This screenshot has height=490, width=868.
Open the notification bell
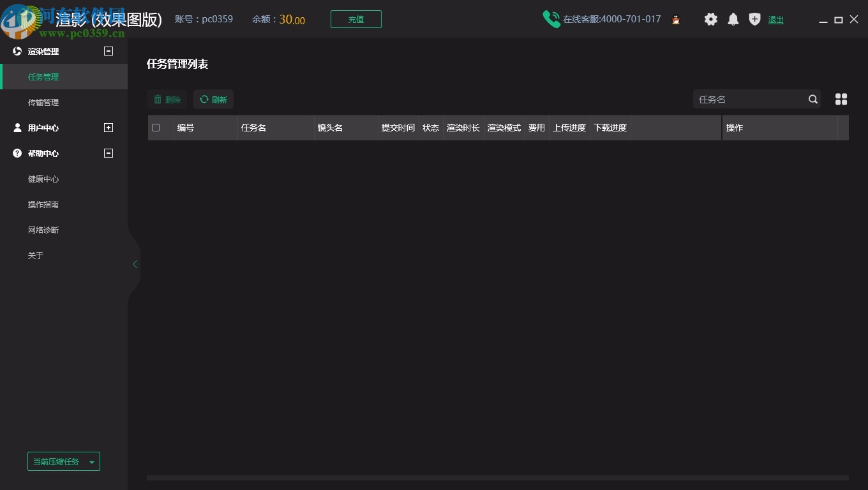pyautogui.click(x=733, y=19)
